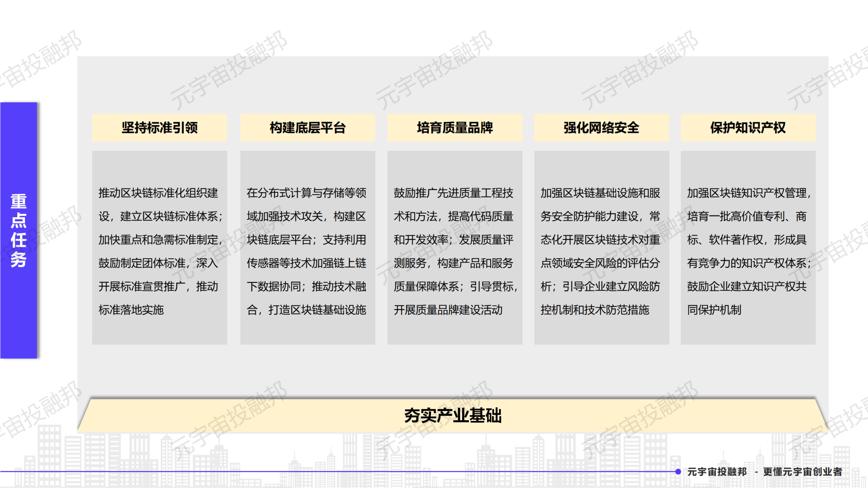
Task: Click the 培育质量品牌 heading box
Action: point(455,128)
